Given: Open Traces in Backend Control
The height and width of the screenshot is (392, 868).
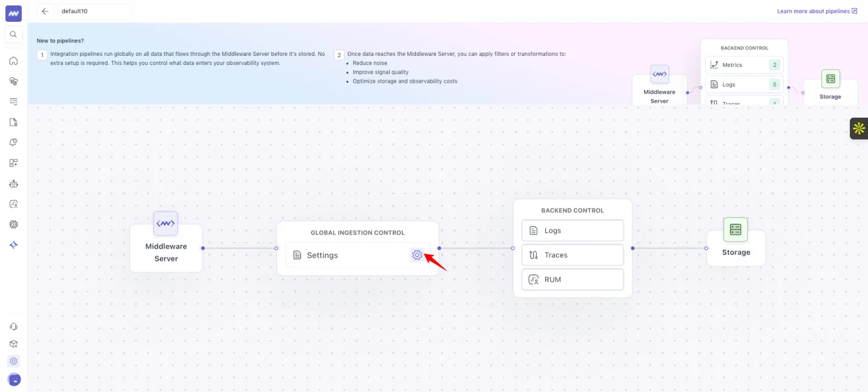Looking at the screenshot, I should click(572, 255).
